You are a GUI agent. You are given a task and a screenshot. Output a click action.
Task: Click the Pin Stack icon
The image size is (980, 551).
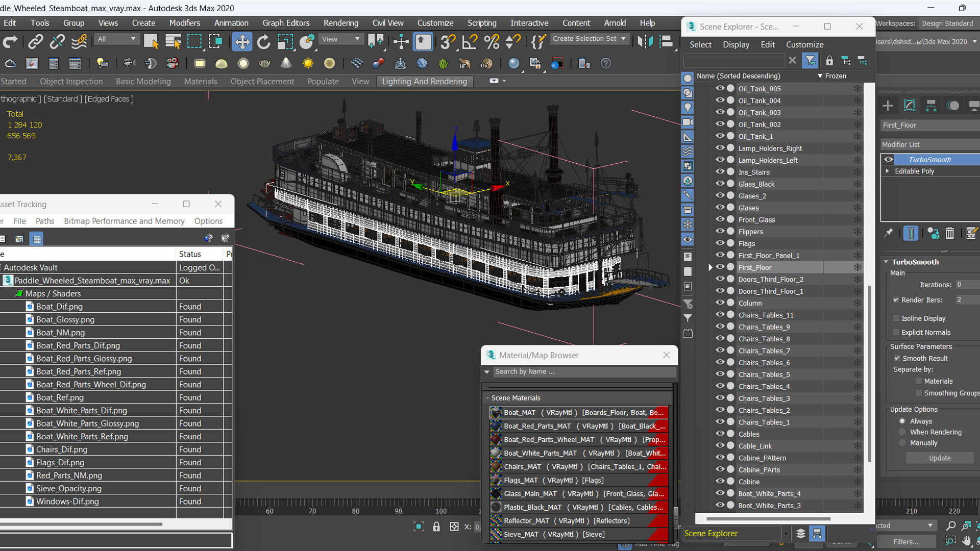[x=889, y=233]
